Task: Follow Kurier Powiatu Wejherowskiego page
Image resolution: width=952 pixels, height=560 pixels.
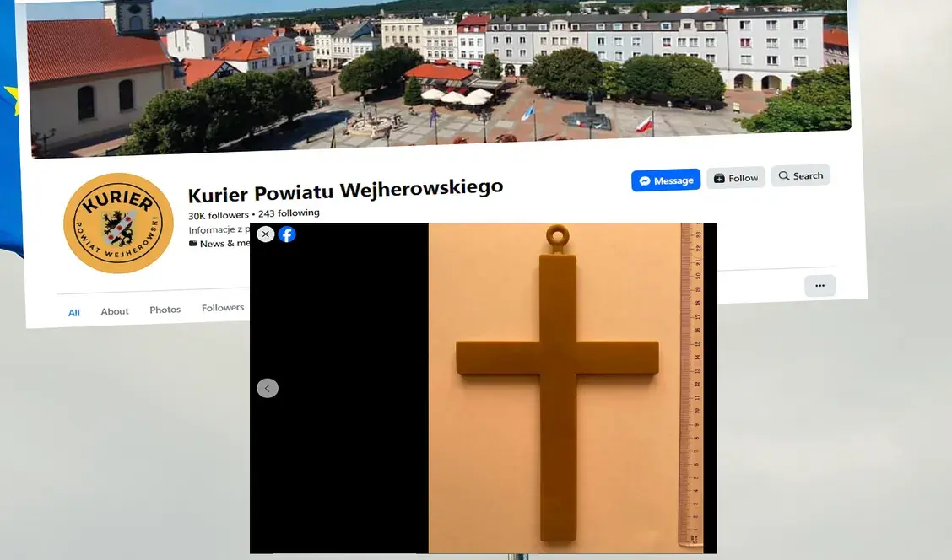Action: coord(736,178)
